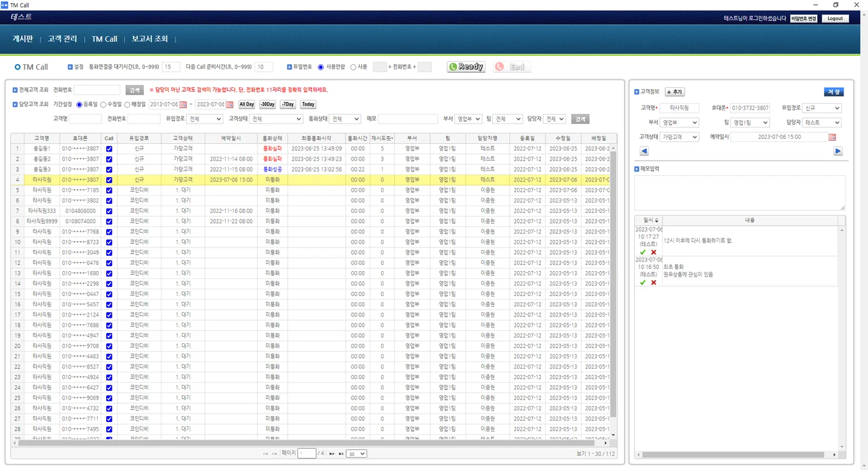Open 유입경로 filter dropdown
The image size is (868, 470).
pyautogui.click(x=205, y=119)
